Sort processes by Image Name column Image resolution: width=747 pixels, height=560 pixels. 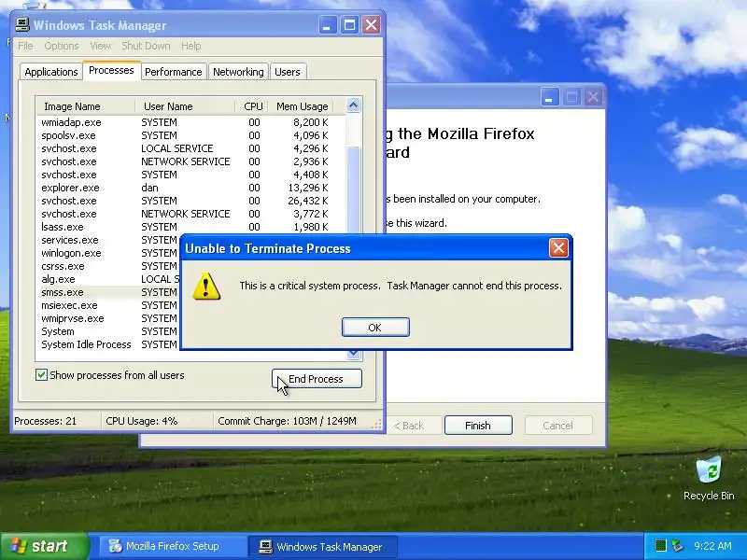tap(85, 106)
